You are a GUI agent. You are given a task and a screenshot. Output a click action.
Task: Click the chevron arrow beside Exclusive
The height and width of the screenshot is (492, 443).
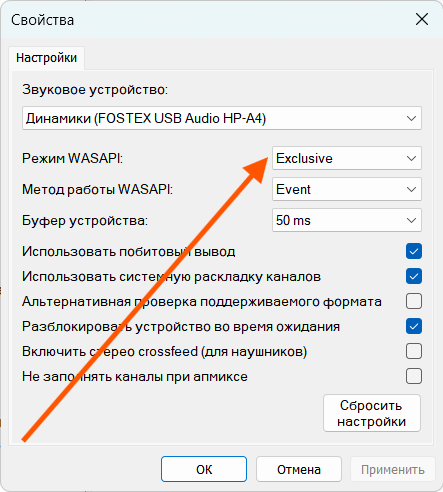[411, 158]
